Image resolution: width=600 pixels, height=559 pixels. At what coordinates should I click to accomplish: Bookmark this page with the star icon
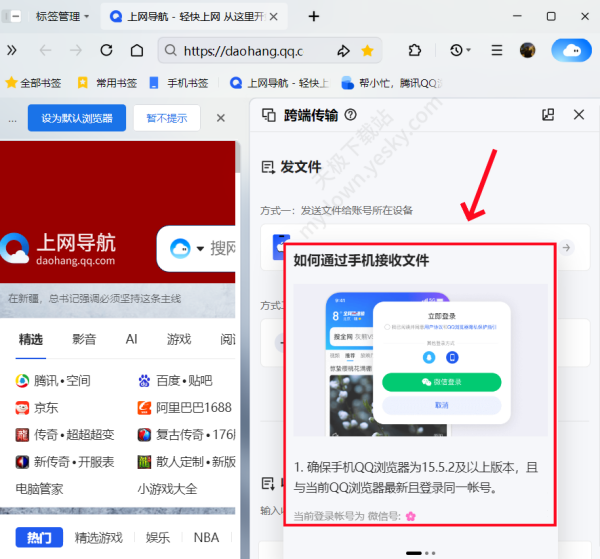[x=367, y=51]
